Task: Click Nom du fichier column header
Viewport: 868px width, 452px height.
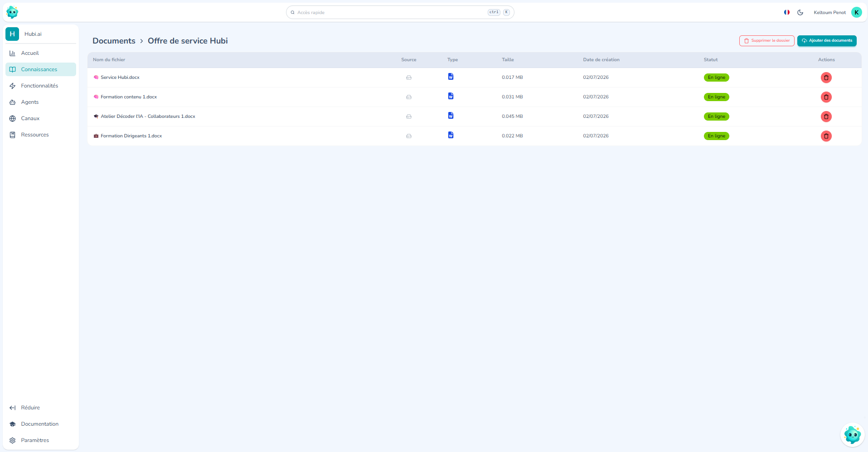Action: (x=109, y=60)
